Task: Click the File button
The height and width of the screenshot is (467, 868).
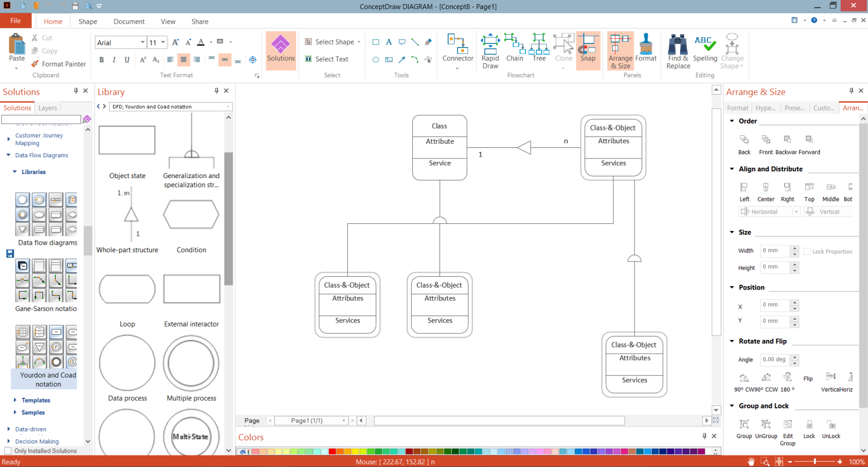Action: pos(16,21)
